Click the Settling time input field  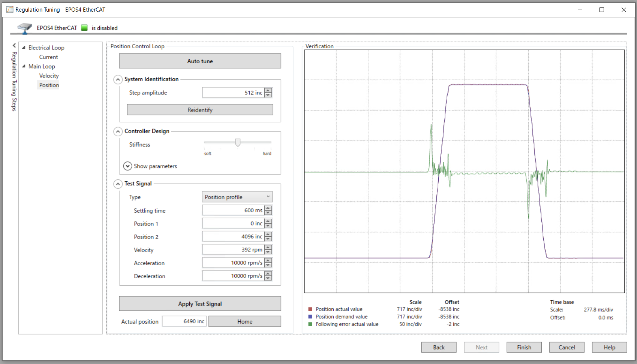(233, 210)
